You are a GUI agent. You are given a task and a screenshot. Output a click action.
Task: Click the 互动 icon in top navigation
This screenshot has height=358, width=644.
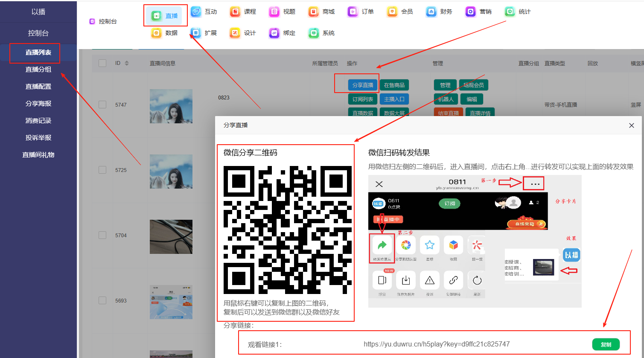[196, 12]
